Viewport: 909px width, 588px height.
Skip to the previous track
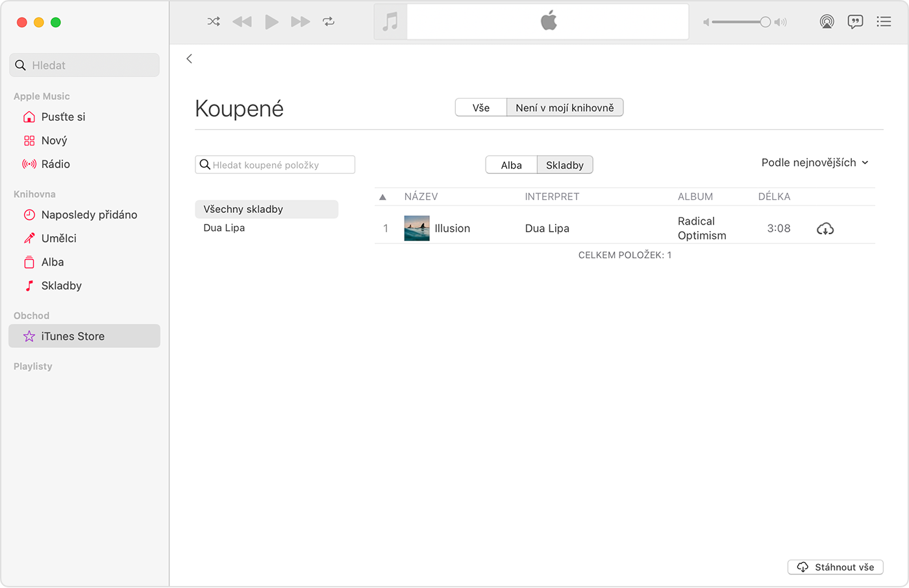pos(242,21)
